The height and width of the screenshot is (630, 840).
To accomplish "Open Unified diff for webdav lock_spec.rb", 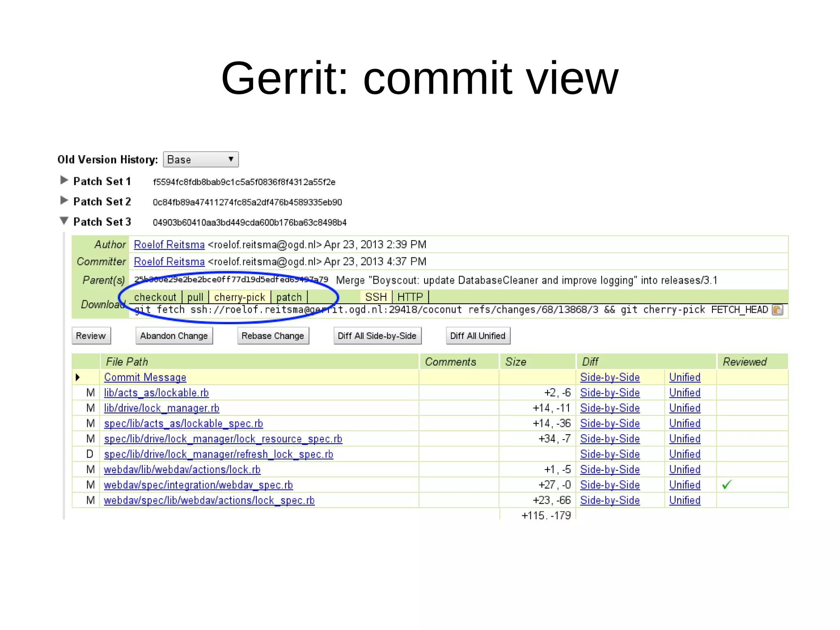I will point(685,500).
